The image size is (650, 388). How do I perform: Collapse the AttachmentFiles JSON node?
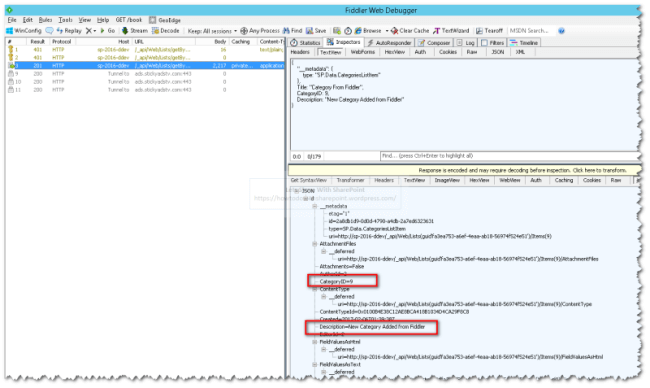point(315,244)
